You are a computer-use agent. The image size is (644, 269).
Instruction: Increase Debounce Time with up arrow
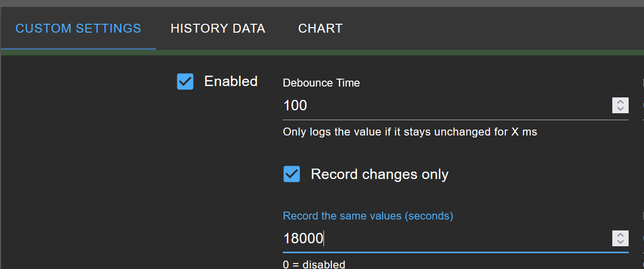click(x=620, y=102)
